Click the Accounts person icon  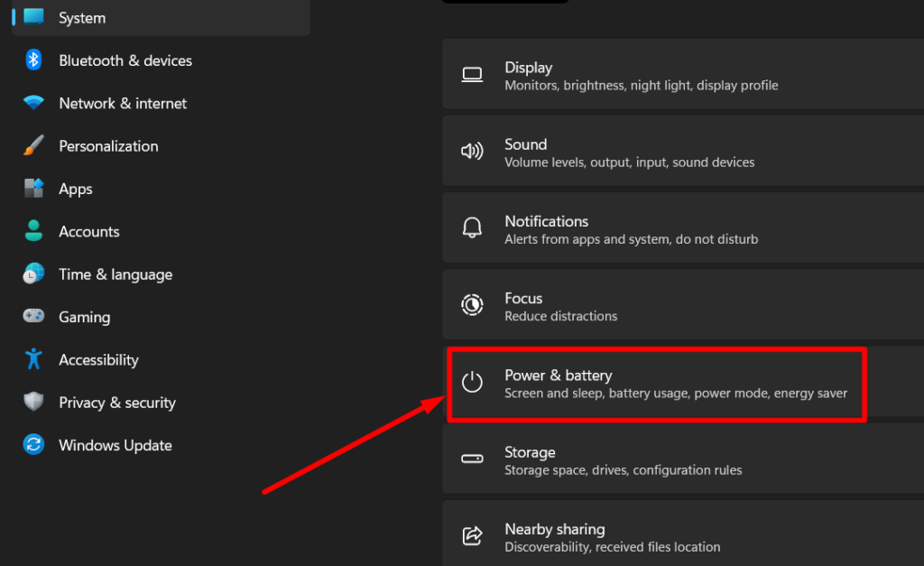[33, 230]
